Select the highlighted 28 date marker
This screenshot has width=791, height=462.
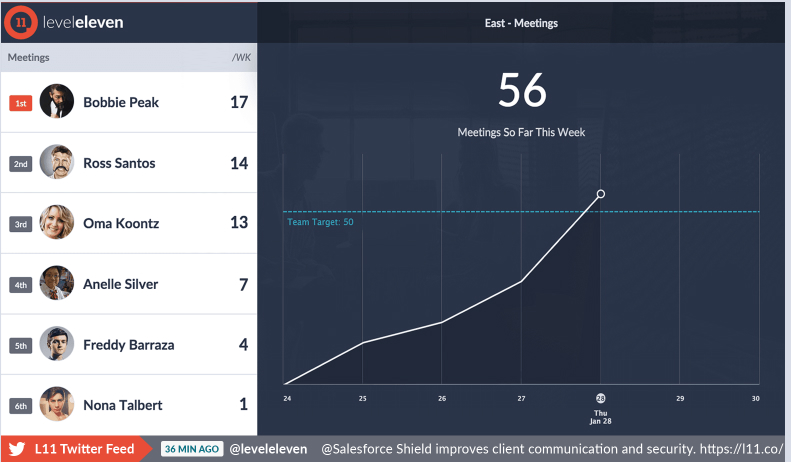(601, 398)
